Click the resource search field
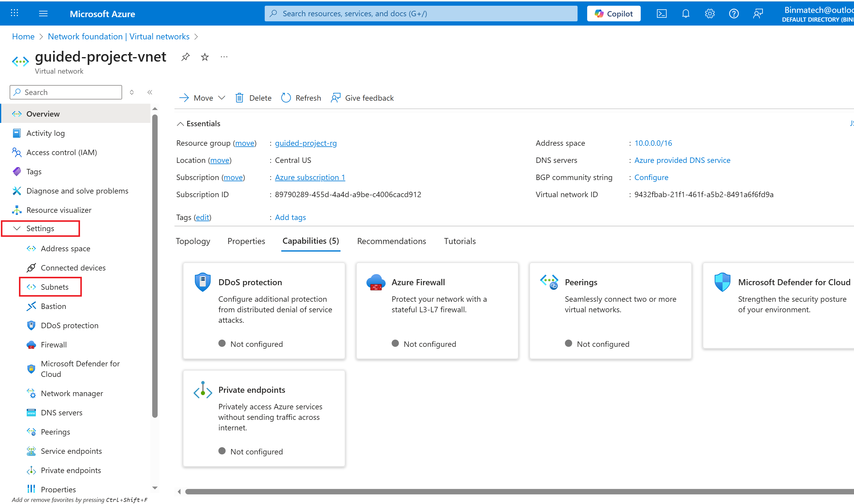 421,13
